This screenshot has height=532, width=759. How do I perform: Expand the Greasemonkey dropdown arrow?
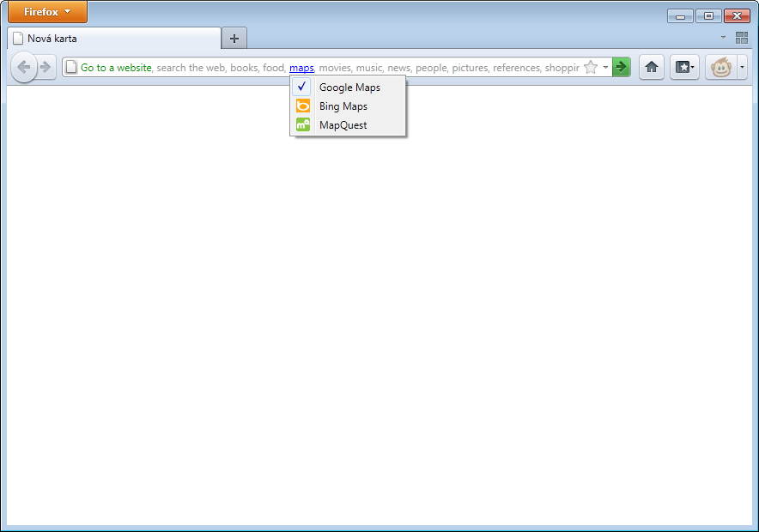click(x=743, y=67)
